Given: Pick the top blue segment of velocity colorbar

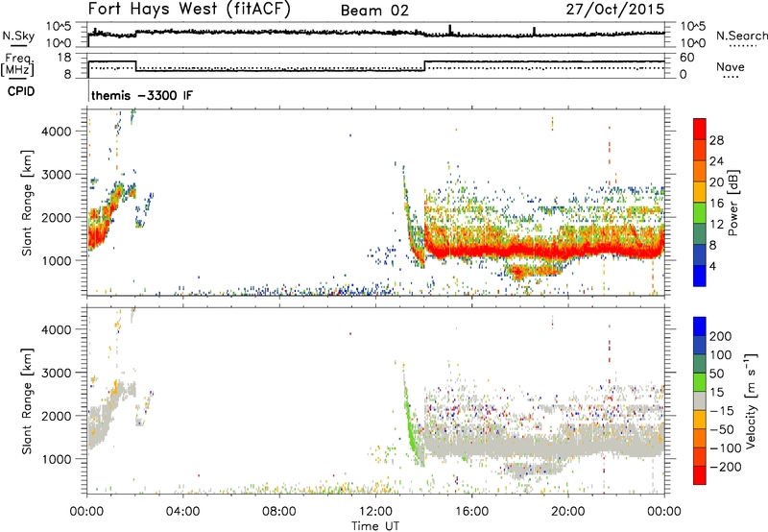Looking at the screenshot, I should tap(700, 326).
